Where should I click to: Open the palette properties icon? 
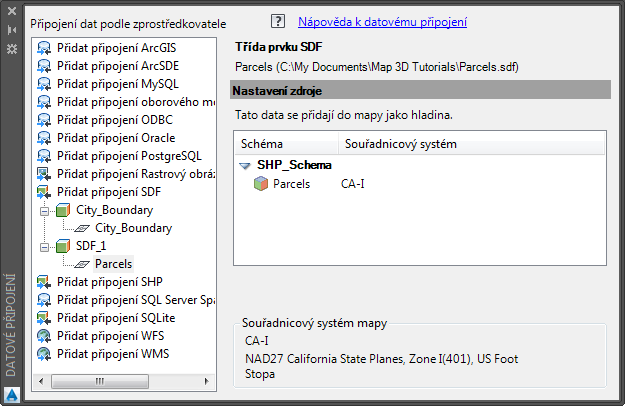11,48
